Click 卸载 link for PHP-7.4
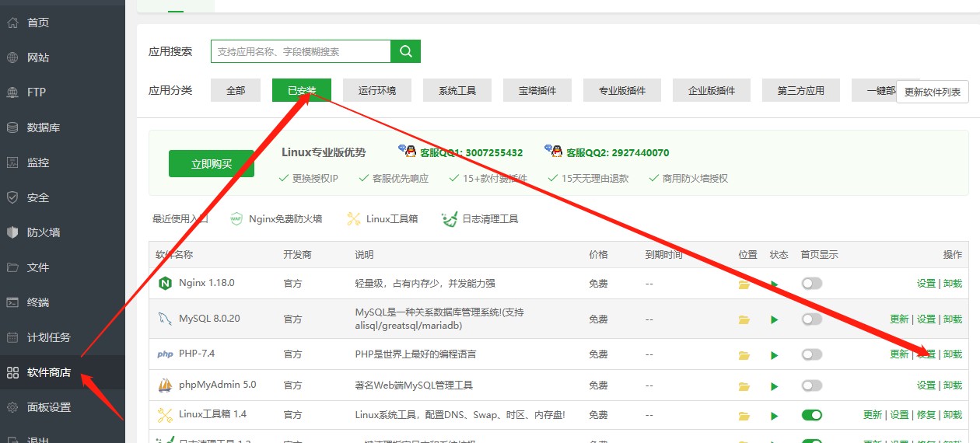Screen dimensions: 980x443 tap(953, 354)
